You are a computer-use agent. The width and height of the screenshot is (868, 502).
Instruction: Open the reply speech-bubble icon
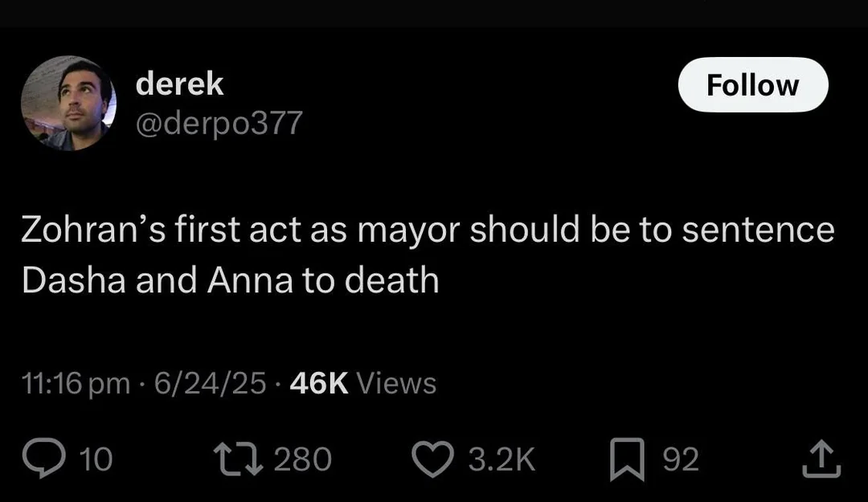tap(43, 459)
